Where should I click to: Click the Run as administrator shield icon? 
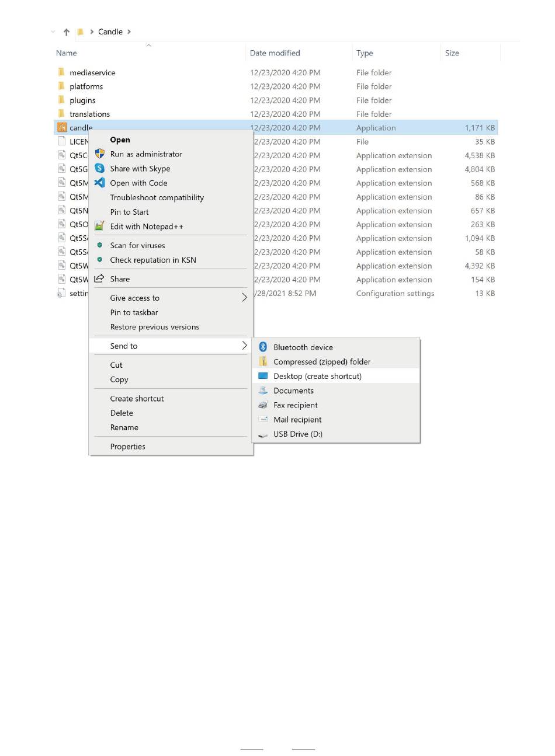pyautogui.click(x=99, y=154)
